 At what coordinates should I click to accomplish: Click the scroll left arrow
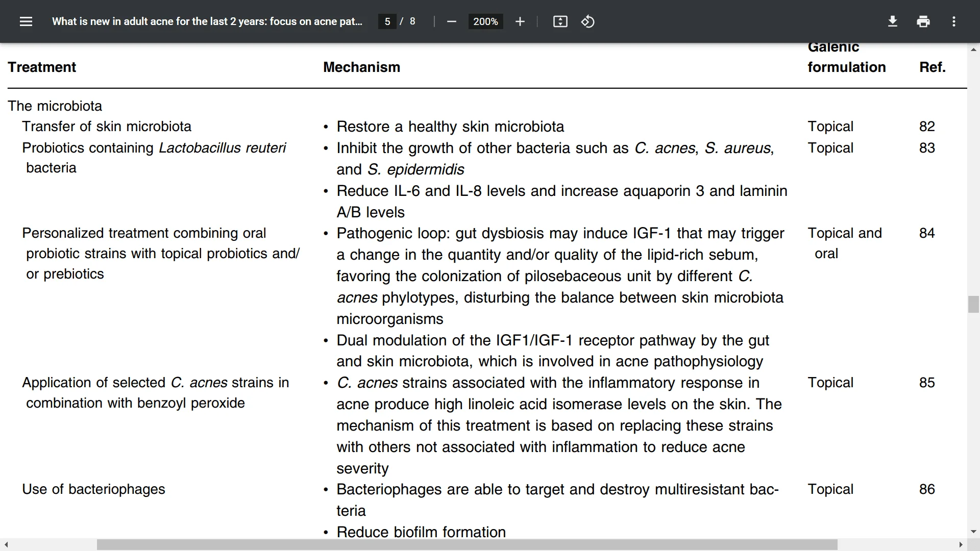pos(6,545)
